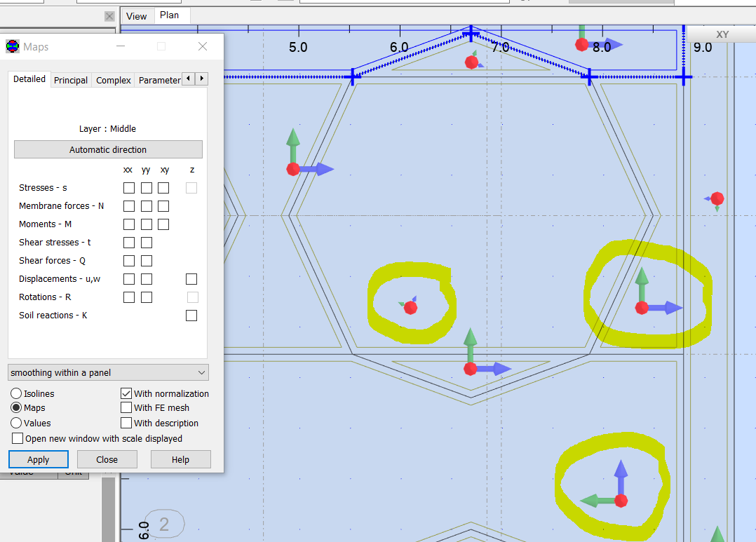
Task: Apply the current map settings
Action: (x=38, y=459)
